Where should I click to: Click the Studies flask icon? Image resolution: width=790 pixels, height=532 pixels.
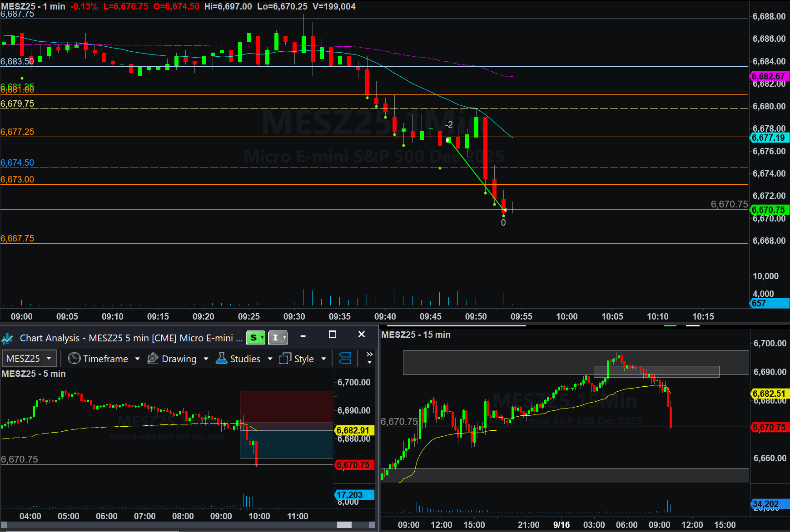pos(222,359)
